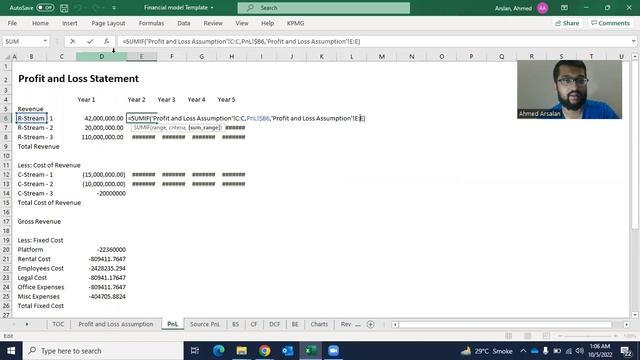Click the Year 3 heading cell

(166, 100)
